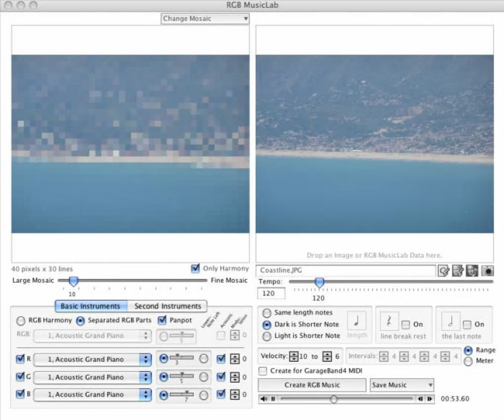Click the first Velocity stepper showing 10
This screenshot has width=504, height=420.
tap(294, 356)
